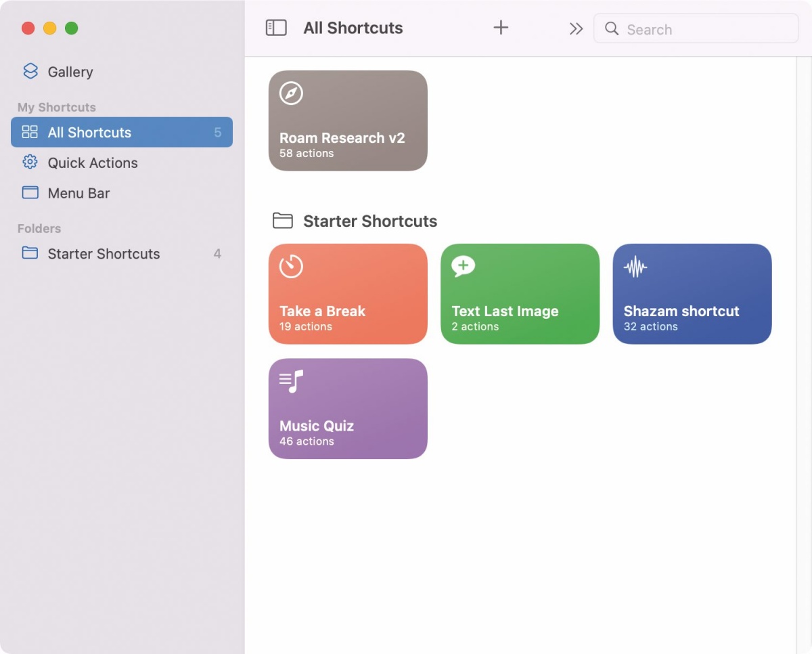Viewport: 812px width, 654px height.
Task: Select the Take a Break shortcut card
Action: (348, 294)
